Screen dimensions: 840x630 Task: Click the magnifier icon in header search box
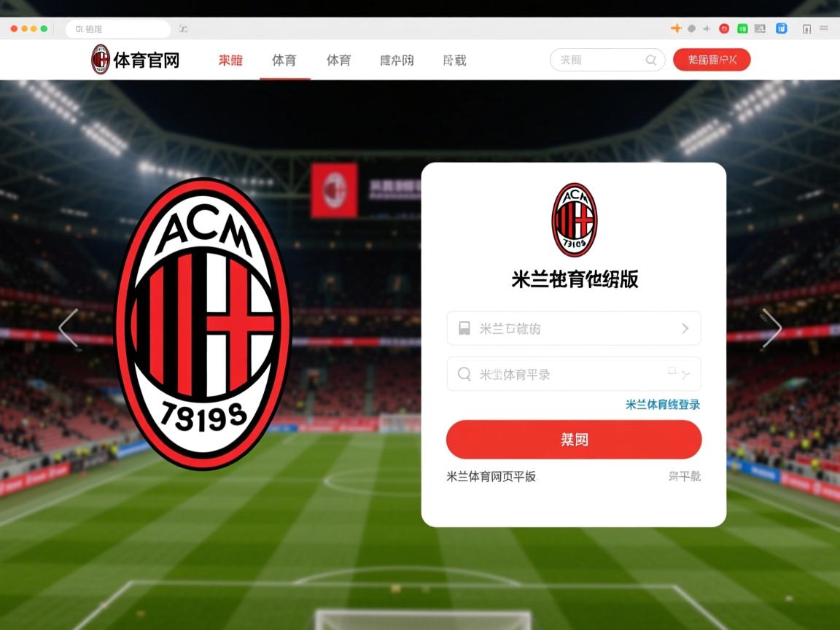click(x=651, y=60)
